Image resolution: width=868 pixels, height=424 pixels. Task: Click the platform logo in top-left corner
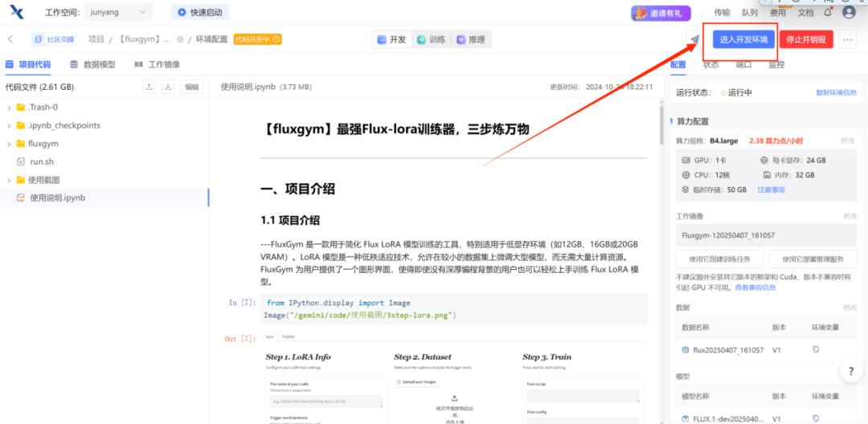(x=17, y=11)
